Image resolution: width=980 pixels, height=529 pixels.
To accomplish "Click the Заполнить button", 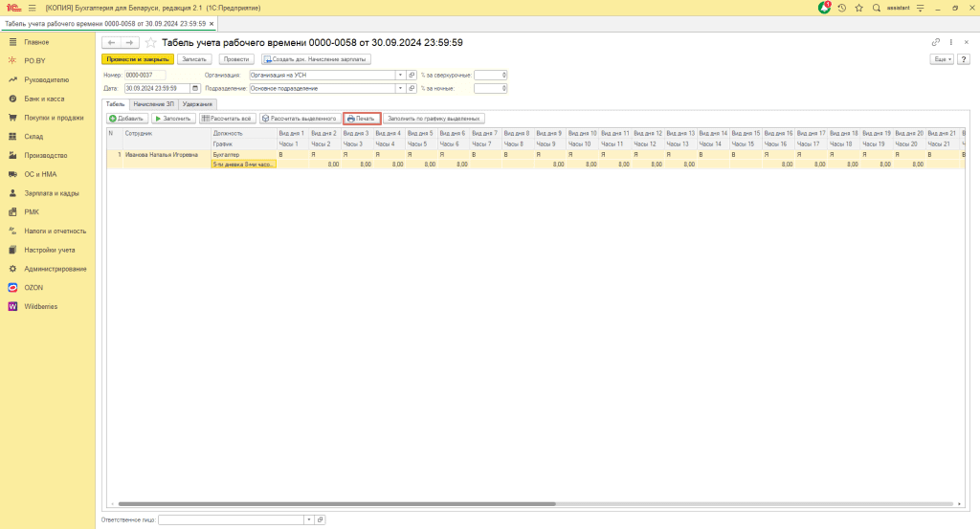I will click(x=173, y=119).
